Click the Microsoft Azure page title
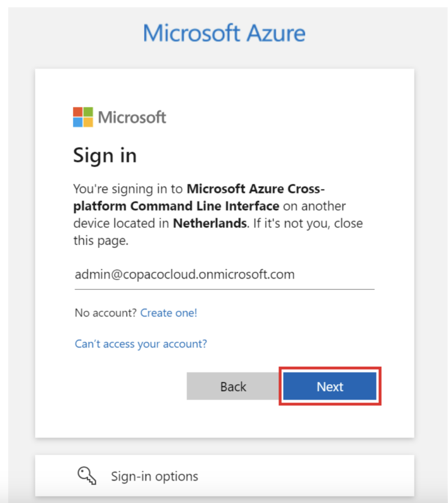The image size is (448, 503). click(x=224, y=33)
